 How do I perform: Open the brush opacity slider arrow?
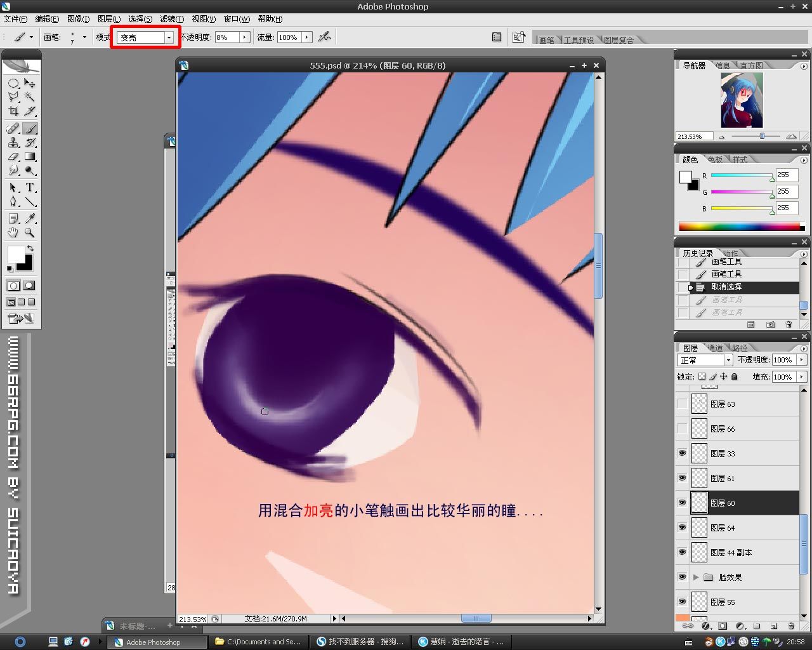(244, 37)
